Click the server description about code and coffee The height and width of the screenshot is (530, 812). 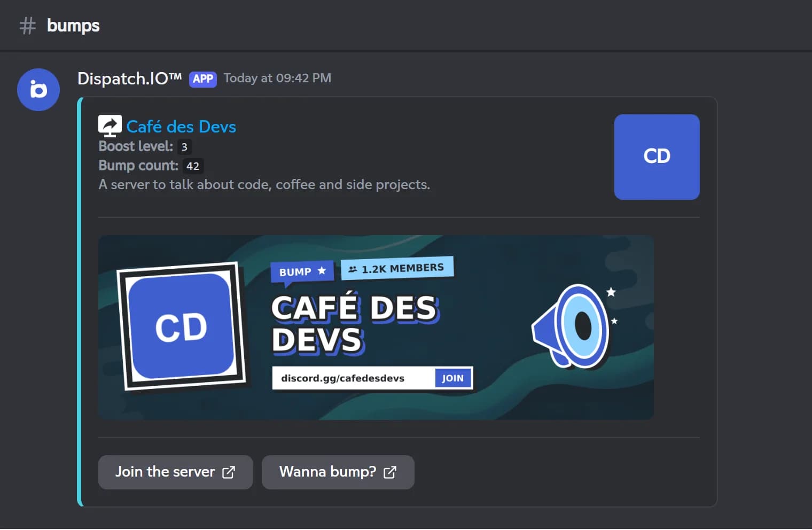click(264, 185)
